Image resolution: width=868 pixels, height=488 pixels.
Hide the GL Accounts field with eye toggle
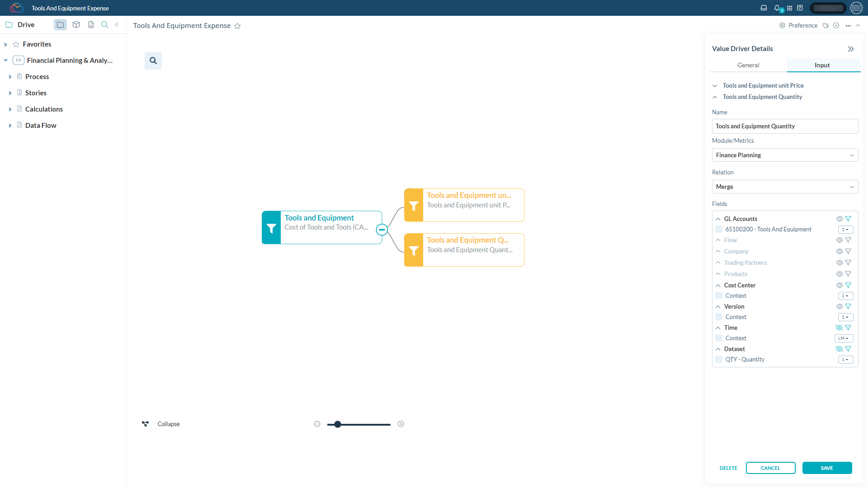click(x=840, y=218)
